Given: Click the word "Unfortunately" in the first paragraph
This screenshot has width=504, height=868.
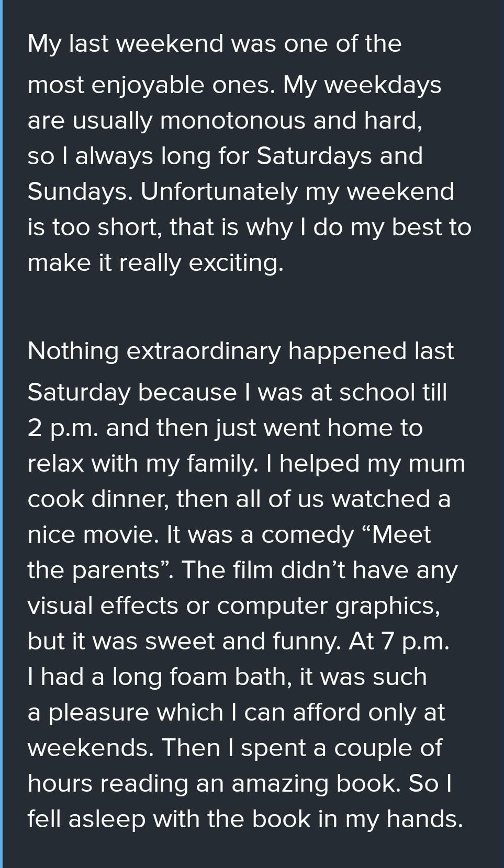Looking at the screenshot, I should (219, 191).
